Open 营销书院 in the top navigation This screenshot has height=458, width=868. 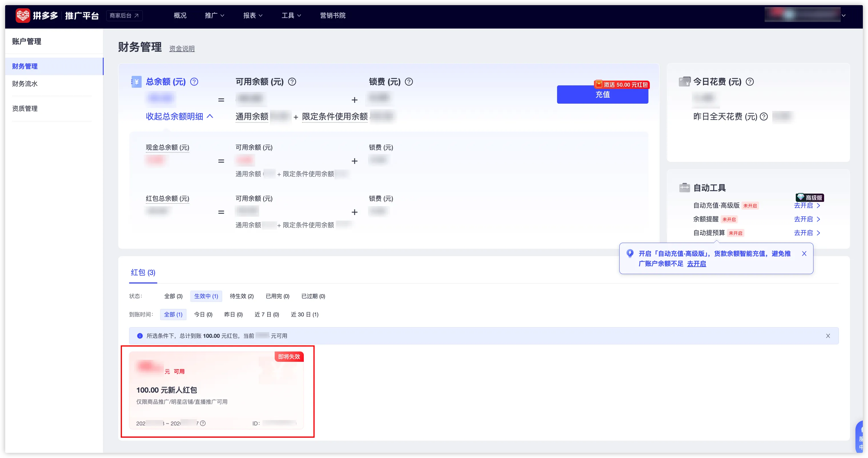[333, 15]
